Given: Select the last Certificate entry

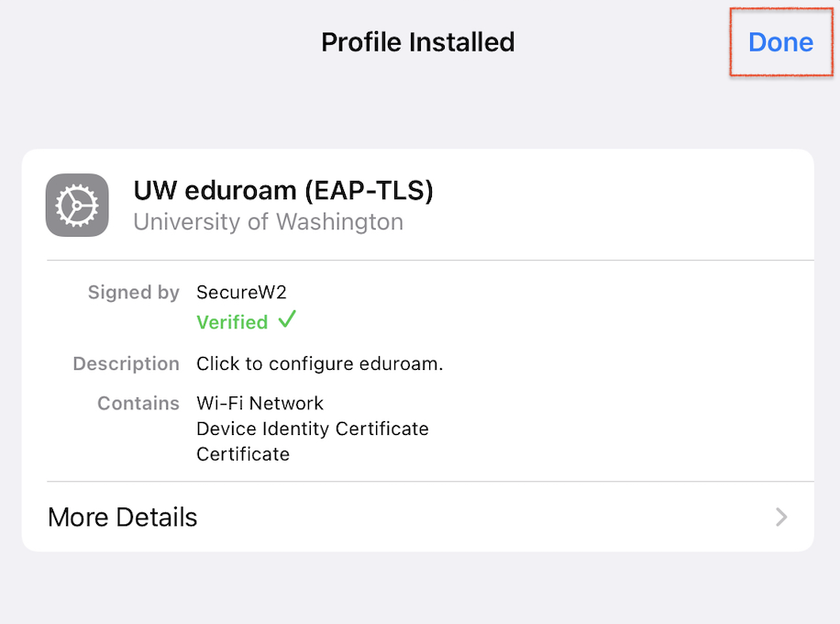Looking at the screenshot, I should click(243, 454).
